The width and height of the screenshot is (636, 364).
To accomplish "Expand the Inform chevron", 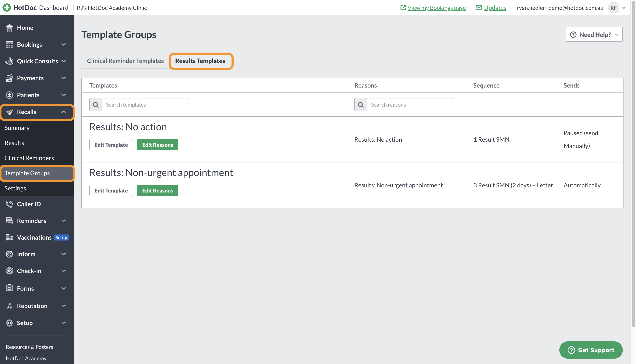I will pyautogui.click(x=64, y=254).
